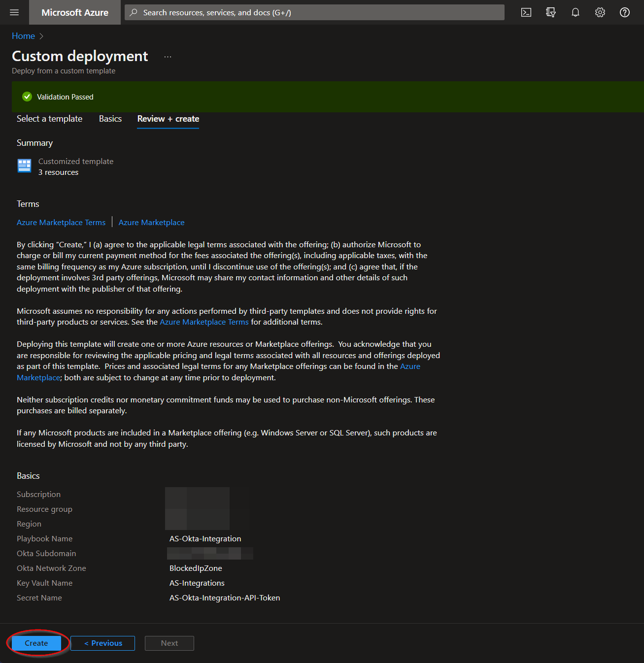Switch to the Select a template tab
644x663 pixels.
[49, 119]
